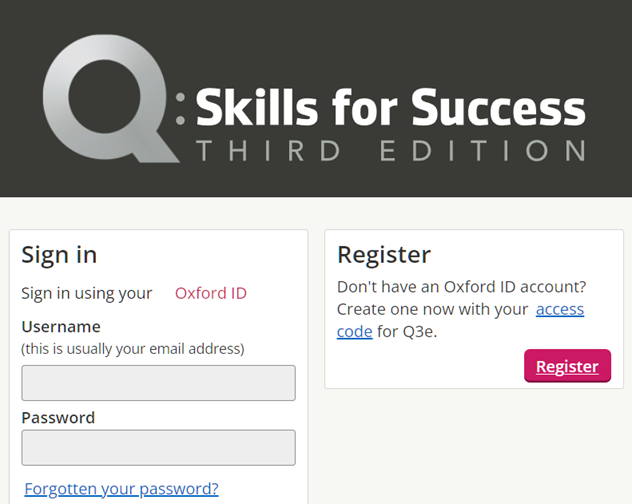Screen dimensions: 632x504
Task: Focus the Password input field
Action: 158,448
